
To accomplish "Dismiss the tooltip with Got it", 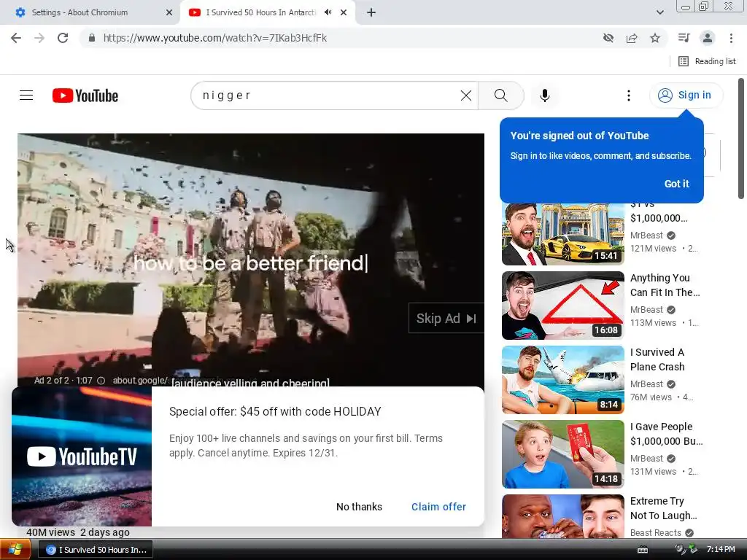I will click(676, 184).
